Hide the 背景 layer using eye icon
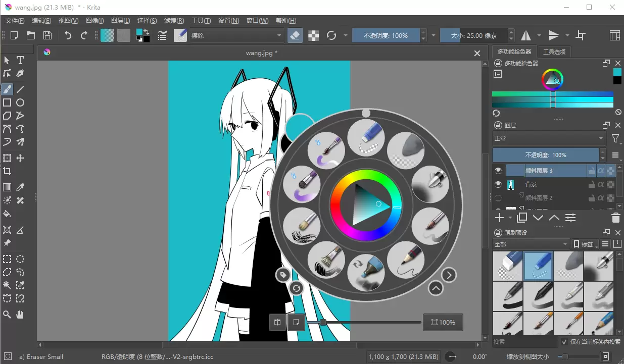The width and height of the screenshot is (624, 364). pos(498,184)
